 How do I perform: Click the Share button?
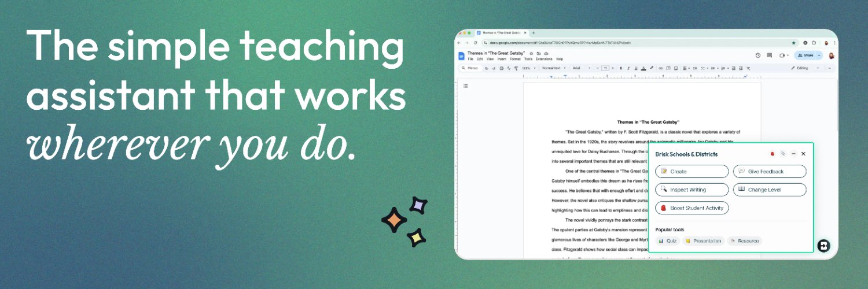(804, 55)
